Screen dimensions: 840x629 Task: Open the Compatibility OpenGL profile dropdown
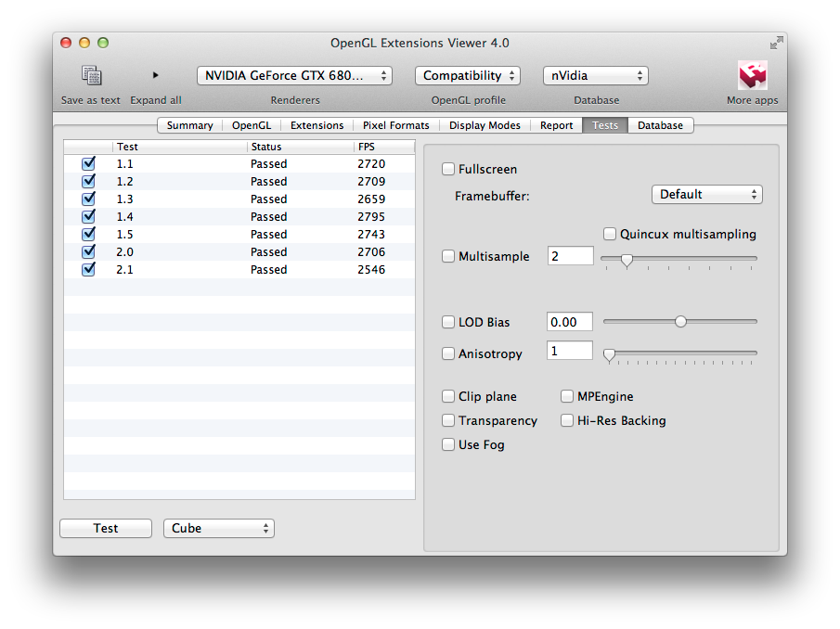click(468, 75)
